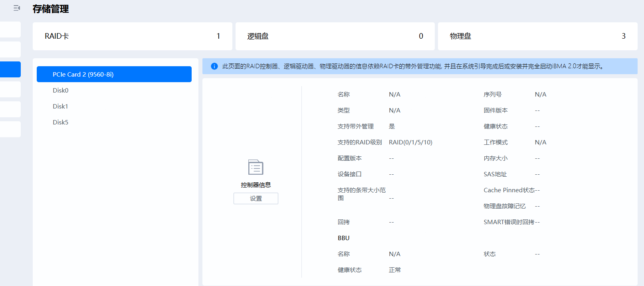Click the sidebar collapse menu icon
This screenshot has width=644, height=286.
coord(16,8)
